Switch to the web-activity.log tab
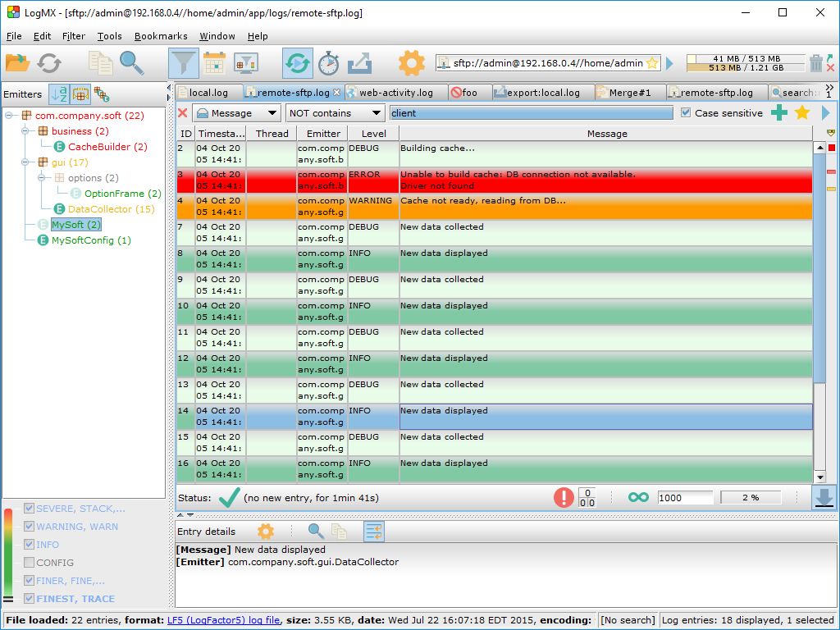This screenshot has width=840, height=630. (396, 93)
